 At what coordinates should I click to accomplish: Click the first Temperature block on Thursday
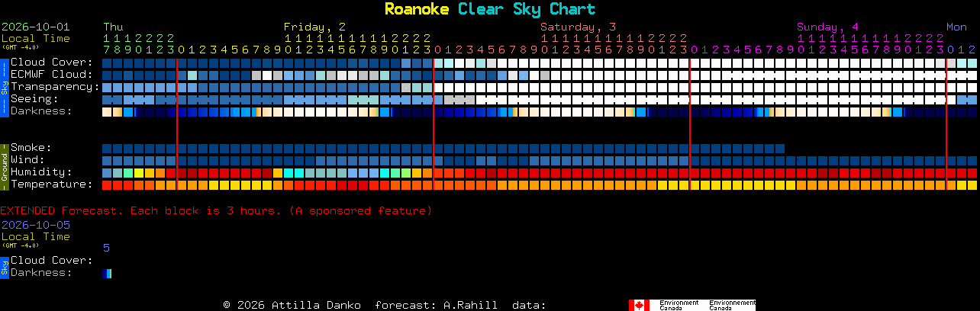click(107, 184)
